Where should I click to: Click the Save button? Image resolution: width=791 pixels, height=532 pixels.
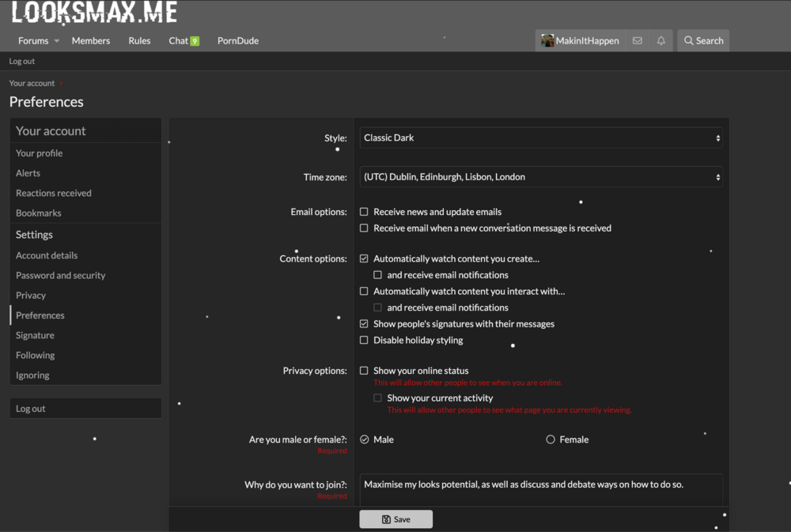[396, 519]
